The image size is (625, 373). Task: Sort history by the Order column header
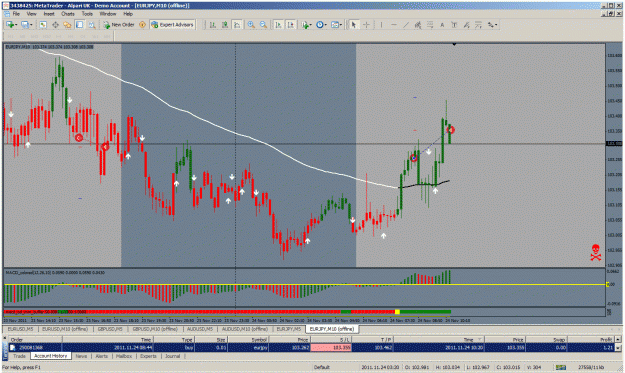click(35, 340)
